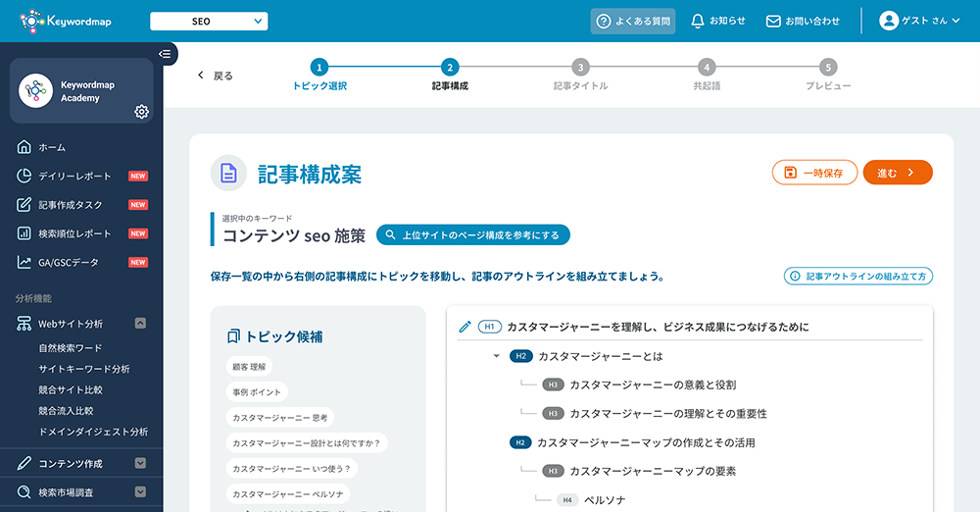
Task: Click the Keywordmap logo in header
Action: [66, 22]
